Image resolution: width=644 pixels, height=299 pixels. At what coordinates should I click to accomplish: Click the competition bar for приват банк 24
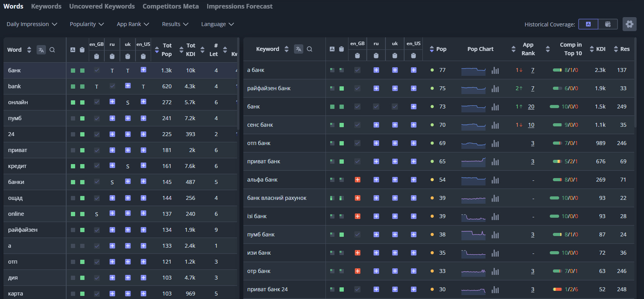(x=557, y=289)
